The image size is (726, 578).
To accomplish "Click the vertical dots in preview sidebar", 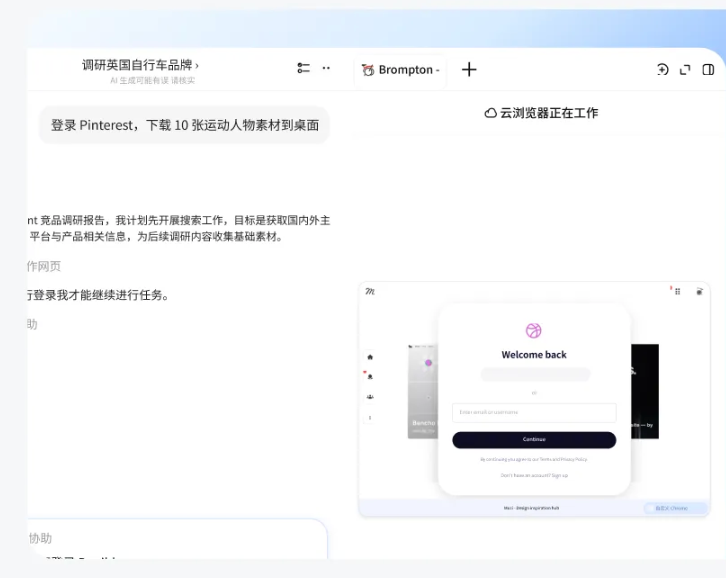I will coord(370,418).
